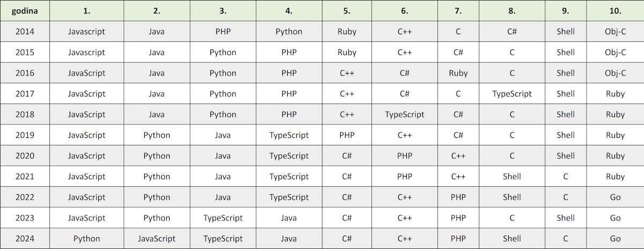Image resolution: width=644 pixels, height=249 pixels.
Task: Select the 2014 year row label
Action: coord(25,32)
